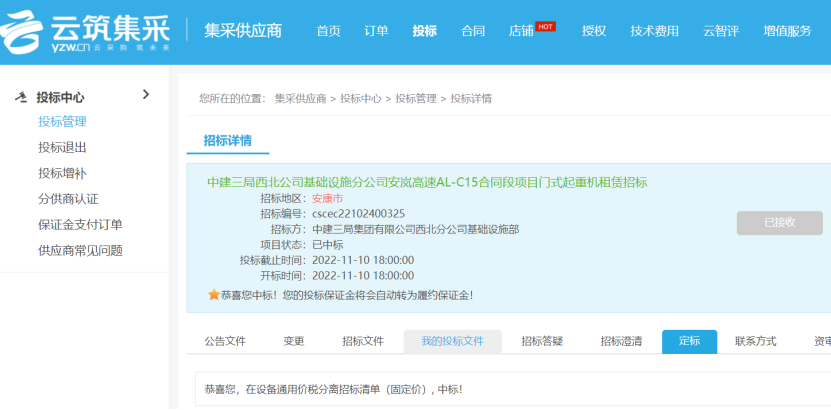
Task: Click the 集采供应商 header title
Action: pos(243,30)
